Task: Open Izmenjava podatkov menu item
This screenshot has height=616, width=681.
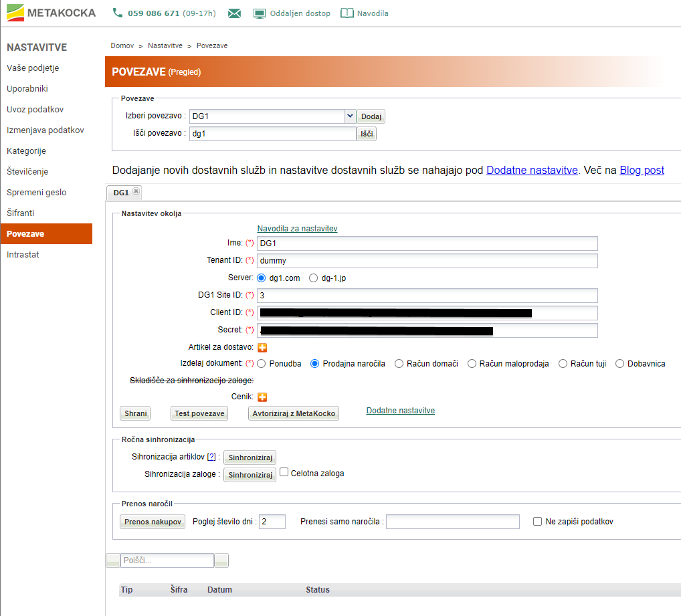Action: (x=45, y=130)
